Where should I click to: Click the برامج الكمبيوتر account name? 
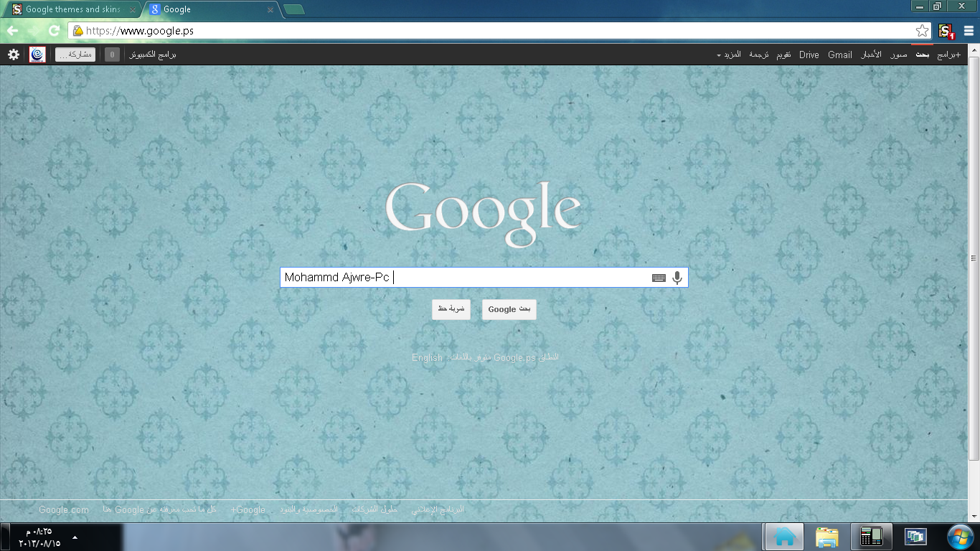153,55
